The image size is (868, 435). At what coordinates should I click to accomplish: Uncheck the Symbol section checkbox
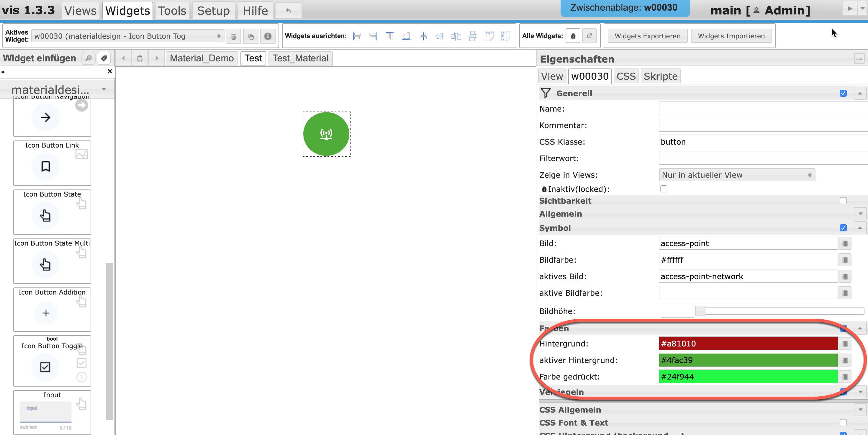[843, 228]
